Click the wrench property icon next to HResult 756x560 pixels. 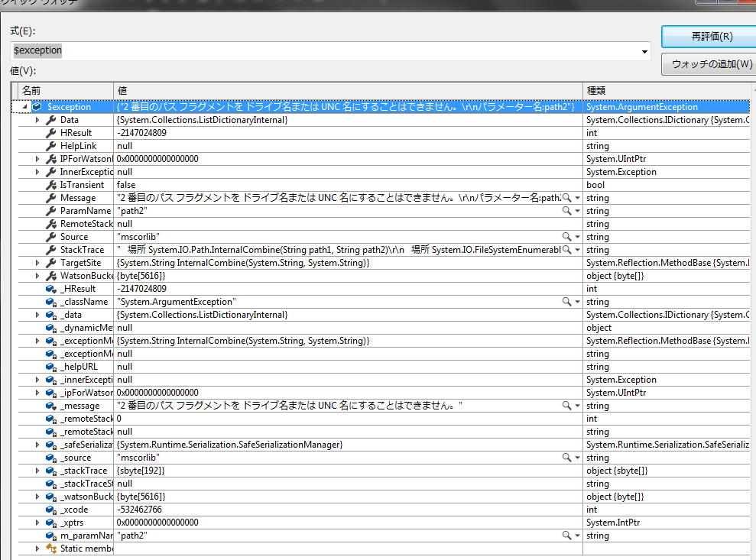click(51, 133)
